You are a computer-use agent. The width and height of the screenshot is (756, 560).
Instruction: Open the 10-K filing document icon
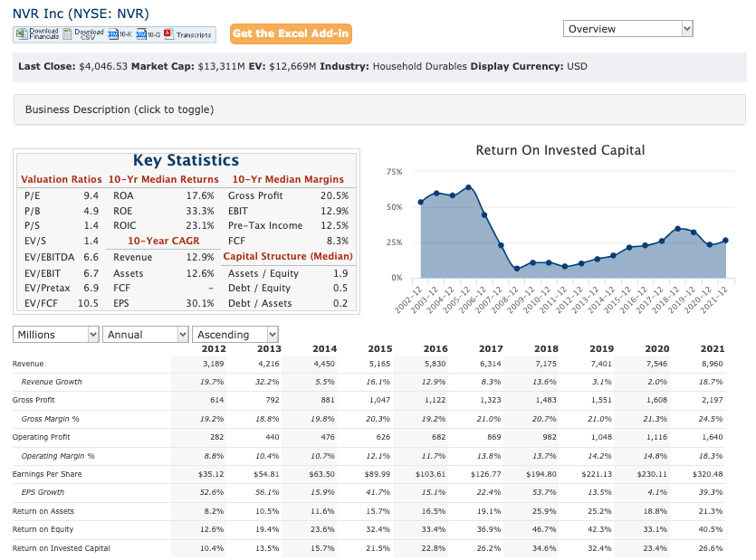pyautogui.click(x=113, y=34)
